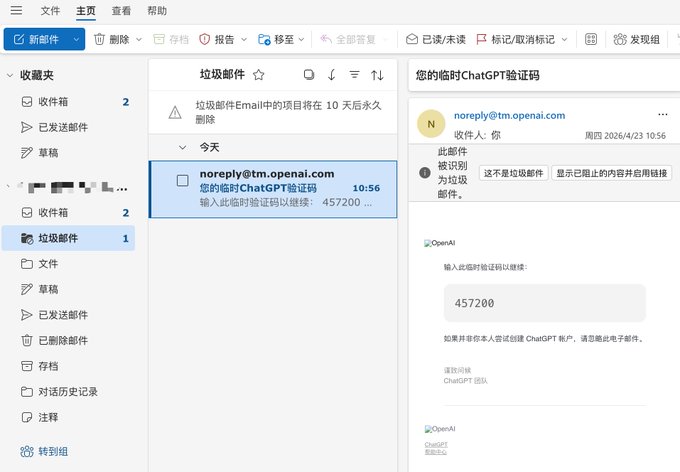Open the more actions ellipsis in the email header
Viewport: 680px width, 472px height.
[x=663, y=115]
